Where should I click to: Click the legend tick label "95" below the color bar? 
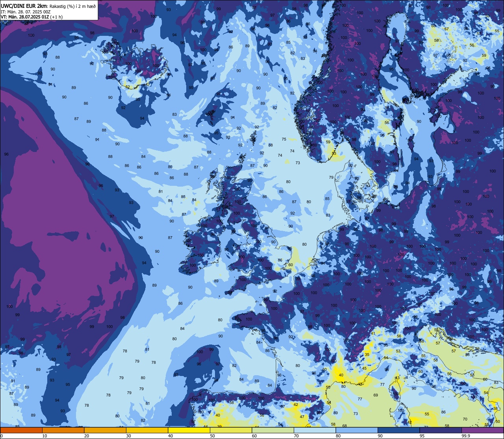[422, 436]
